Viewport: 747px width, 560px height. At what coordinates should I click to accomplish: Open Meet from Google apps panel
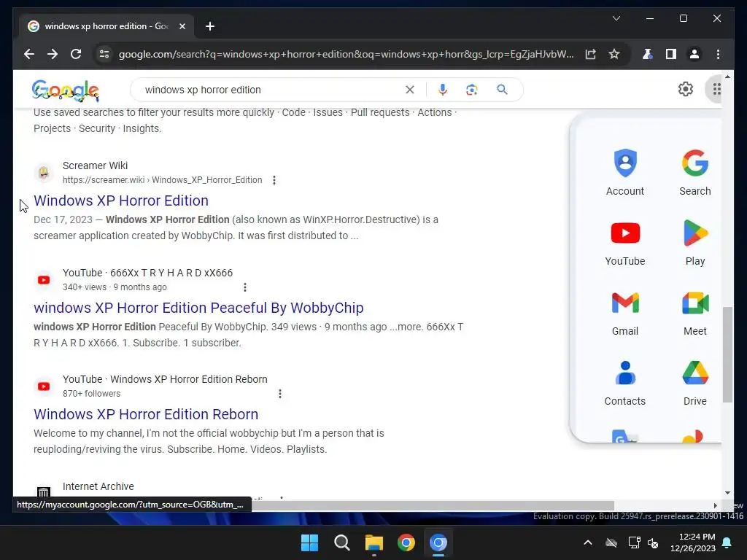pos(694,312)
